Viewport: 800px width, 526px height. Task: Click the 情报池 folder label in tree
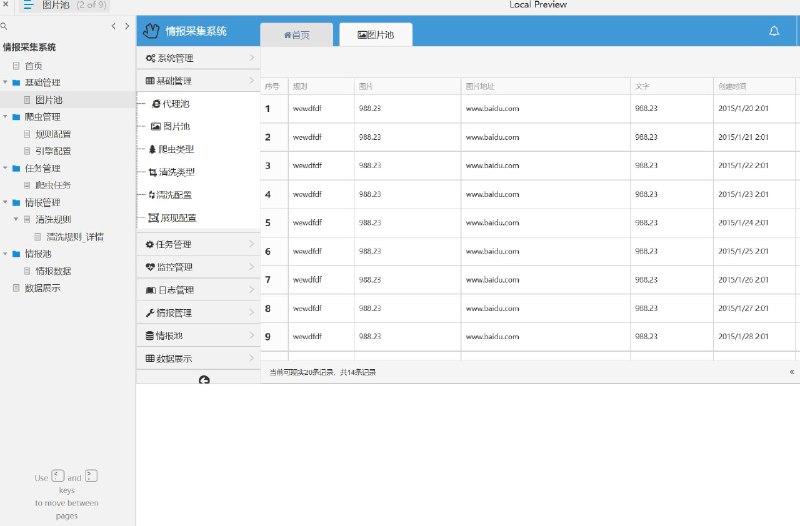point(38,254)
